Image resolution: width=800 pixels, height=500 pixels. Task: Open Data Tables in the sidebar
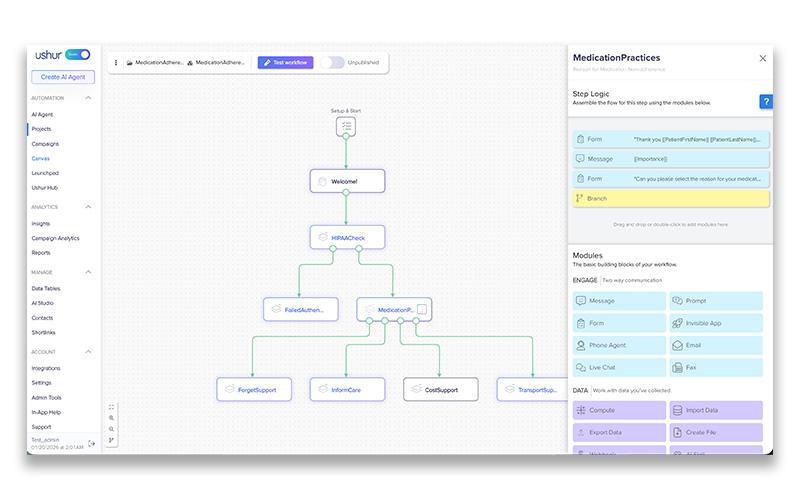point(46,288)
